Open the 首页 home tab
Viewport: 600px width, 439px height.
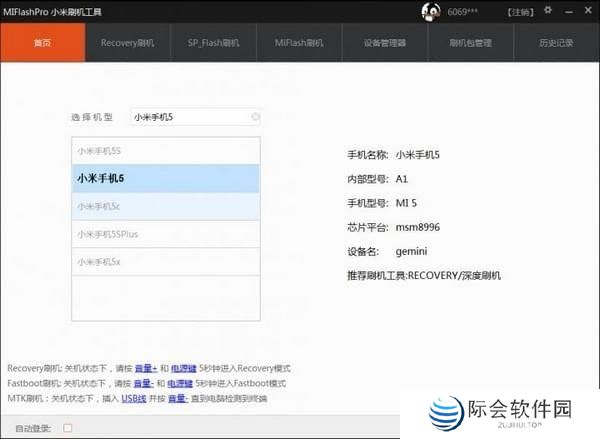pyautogui.click(x=42, y=42)
